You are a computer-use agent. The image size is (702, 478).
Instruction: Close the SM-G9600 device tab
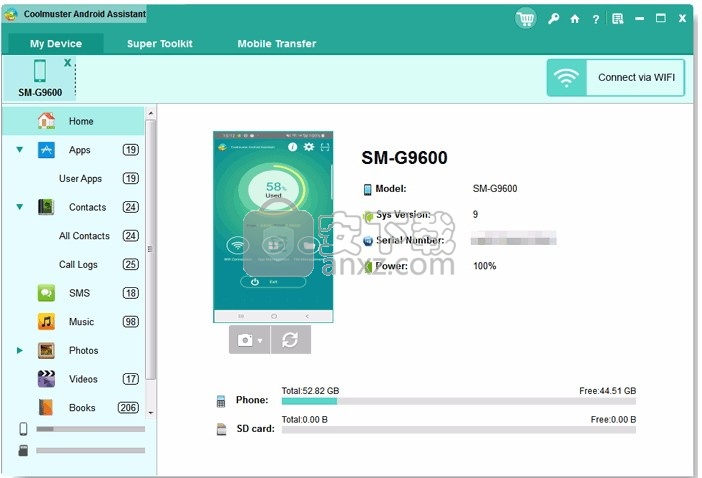(x=68, y=63)
